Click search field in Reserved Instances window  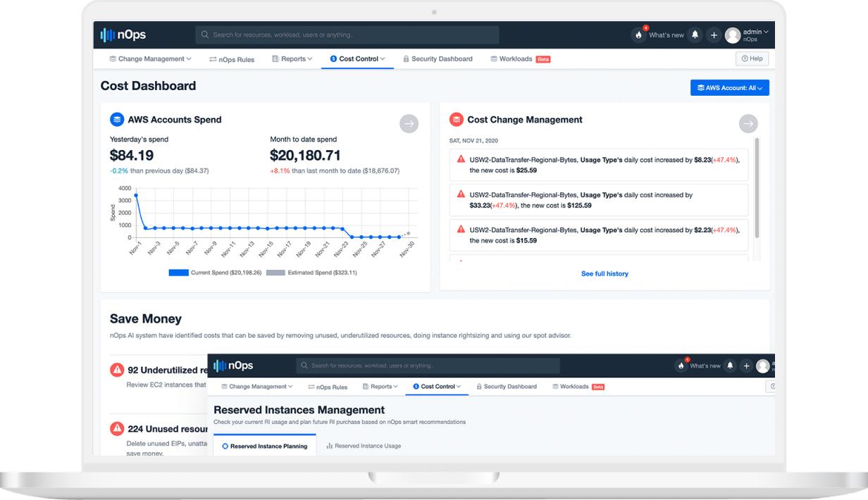428,366
